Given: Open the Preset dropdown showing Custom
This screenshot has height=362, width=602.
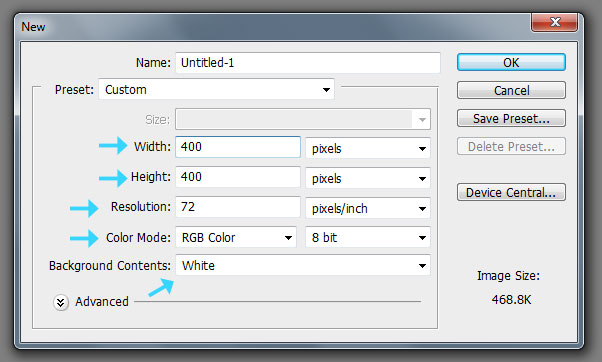Looking at the screenshot, I should pyautogui.click(x=216, y=89).
